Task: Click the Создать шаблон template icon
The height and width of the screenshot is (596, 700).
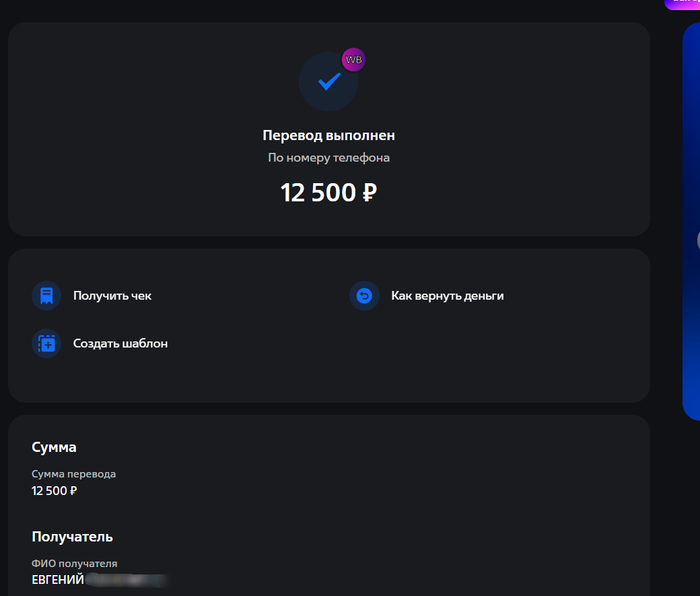Action: coord(46,344)
